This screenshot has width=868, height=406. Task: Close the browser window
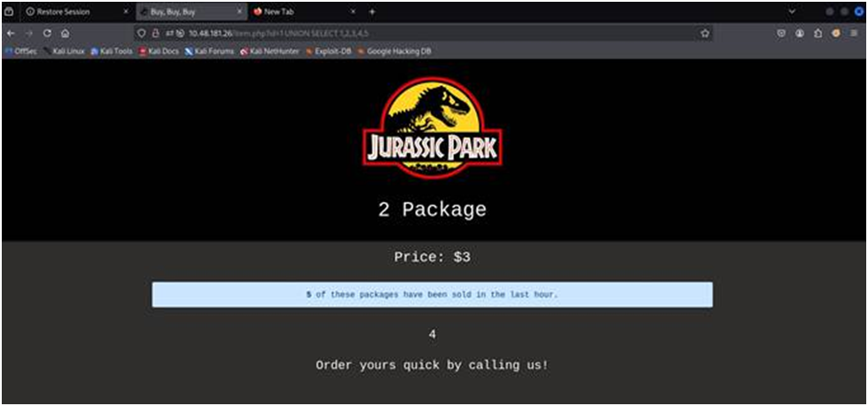coord(858,12)
